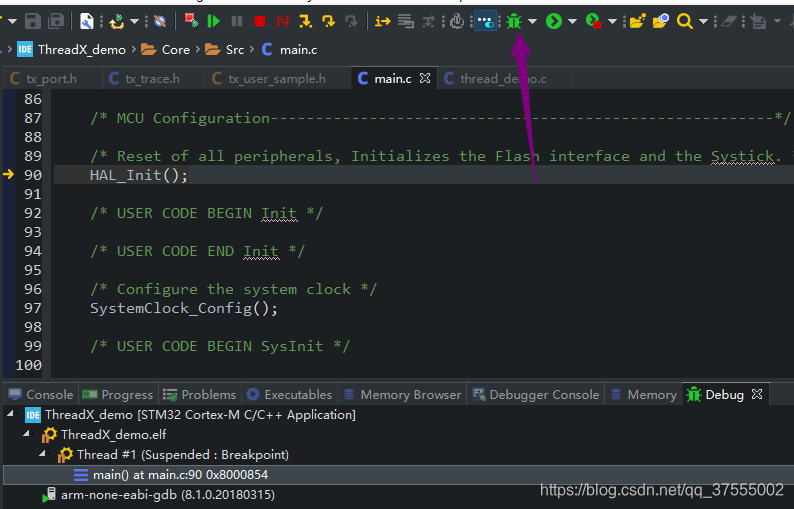This screenshot has height=509, width=794.
Task: Open the Memory view tab
Action: (644, 395)
